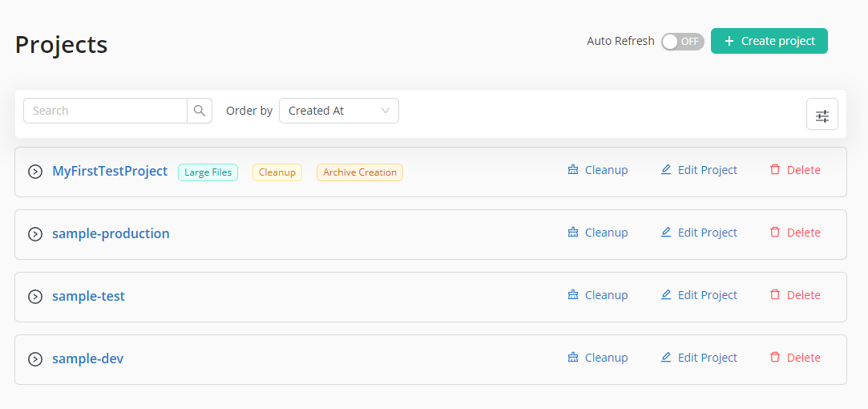868x409 pixels.
Task: Open the MyFirstTestProject link
Action: [110, 171]
